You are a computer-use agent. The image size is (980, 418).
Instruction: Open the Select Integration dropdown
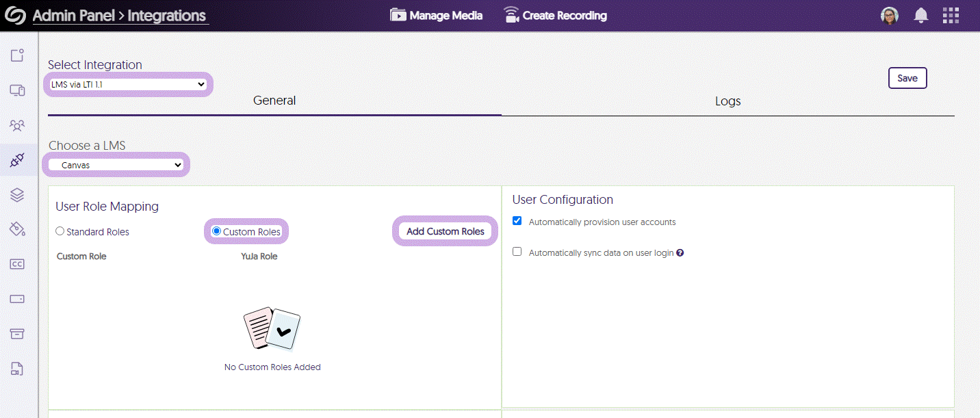(x=128, y=84)
